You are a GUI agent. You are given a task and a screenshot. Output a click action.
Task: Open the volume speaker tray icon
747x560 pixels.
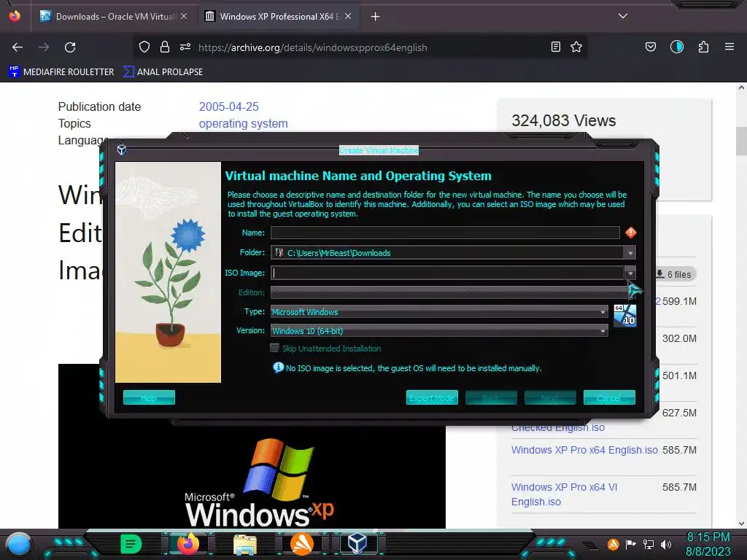[666, 544]
